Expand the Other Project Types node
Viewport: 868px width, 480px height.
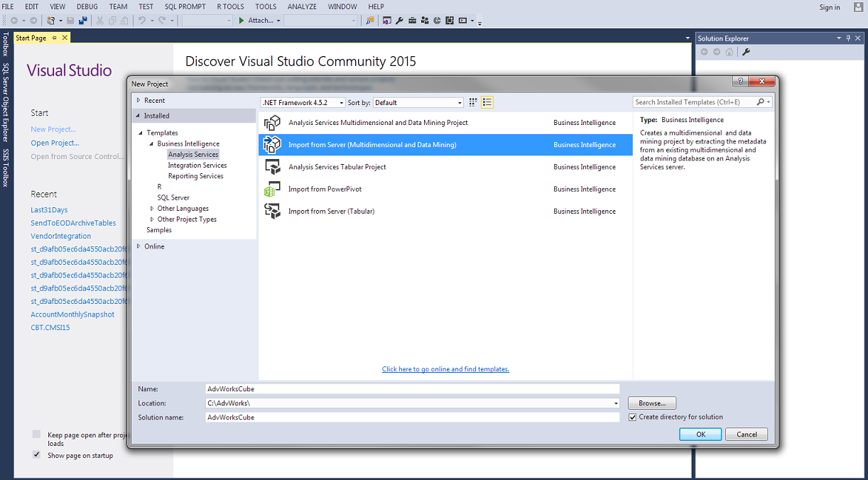pos(152,219)
